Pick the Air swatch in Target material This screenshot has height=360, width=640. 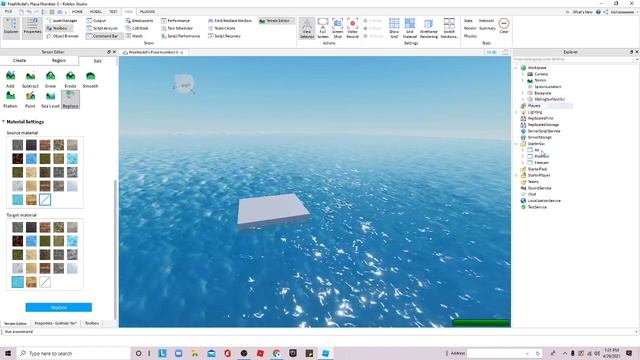pyautogui.click(x=45, y=282)
